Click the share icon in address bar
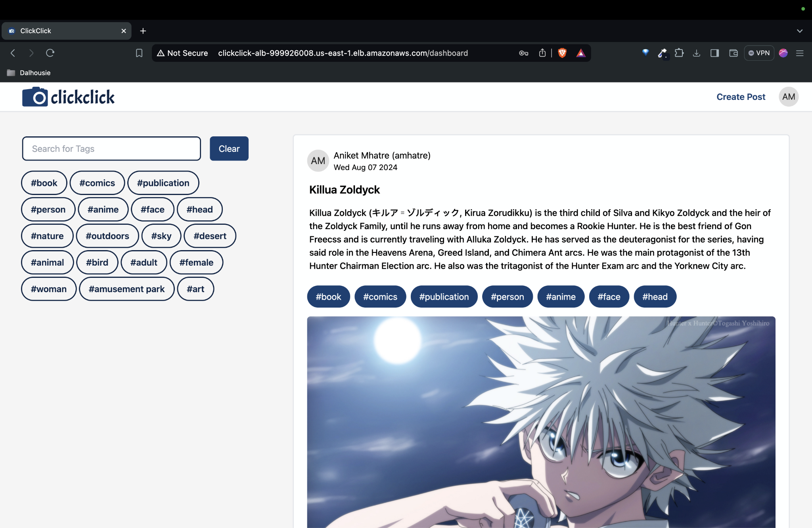The height and width of the screenshot is (528, 812). tap(542, 53)
